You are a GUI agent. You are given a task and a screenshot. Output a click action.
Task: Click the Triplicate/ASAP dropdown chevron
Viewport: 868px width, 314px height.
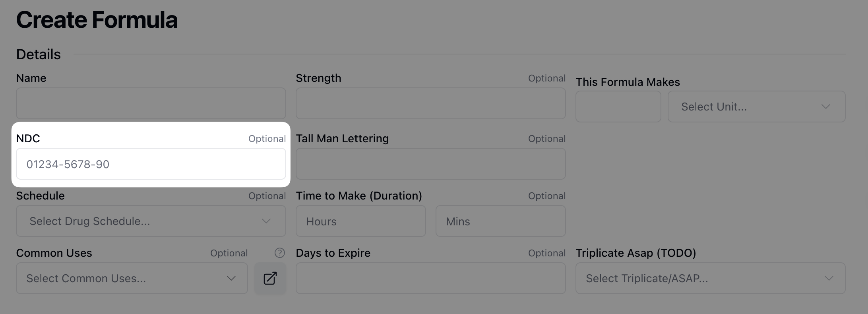click(x=829, y=278)
